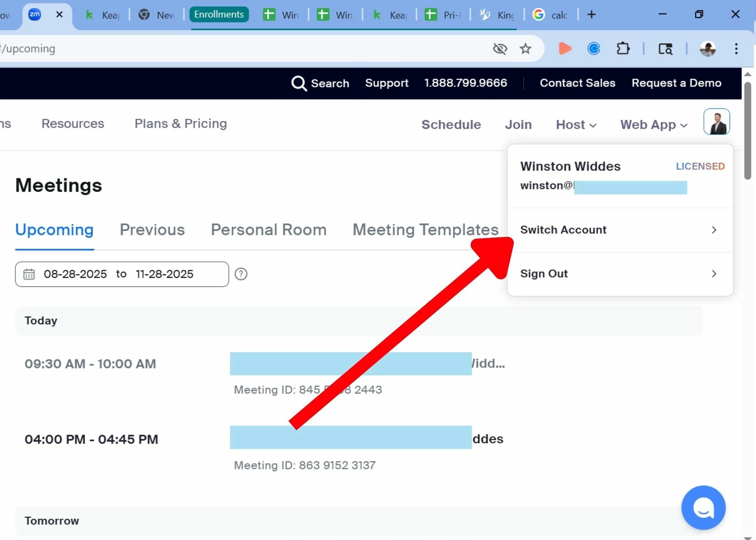Click the Winston Widdes name

click(x=570, y=166)
